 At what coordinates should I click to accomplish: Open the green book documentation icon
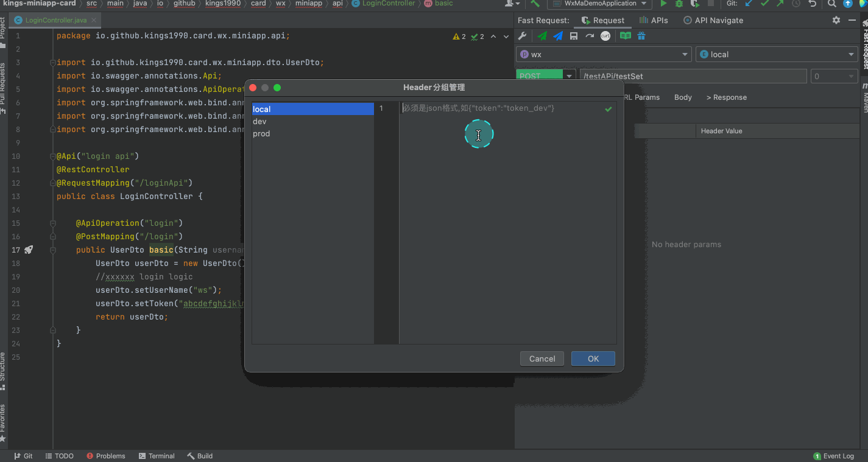tap(625, 37)
